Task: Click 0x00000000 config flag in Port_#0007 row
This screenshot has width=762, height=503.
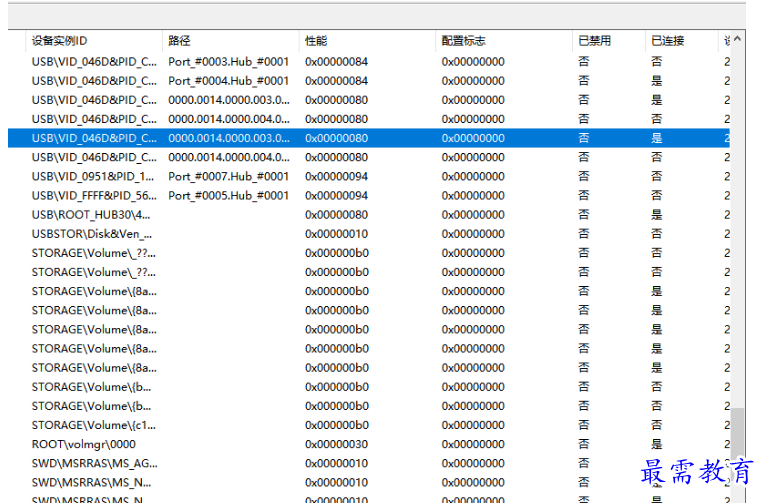Action: click(x=473, y=176)
